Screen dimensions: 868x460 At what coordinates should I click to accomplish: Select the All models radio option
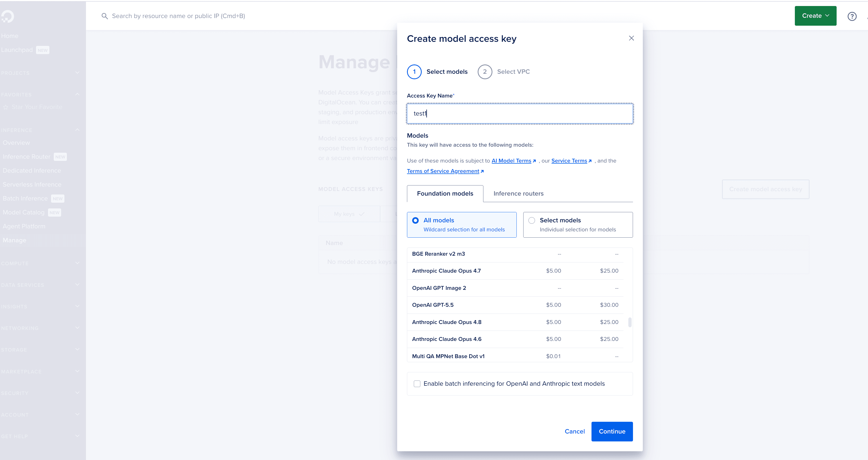[462, 225]
